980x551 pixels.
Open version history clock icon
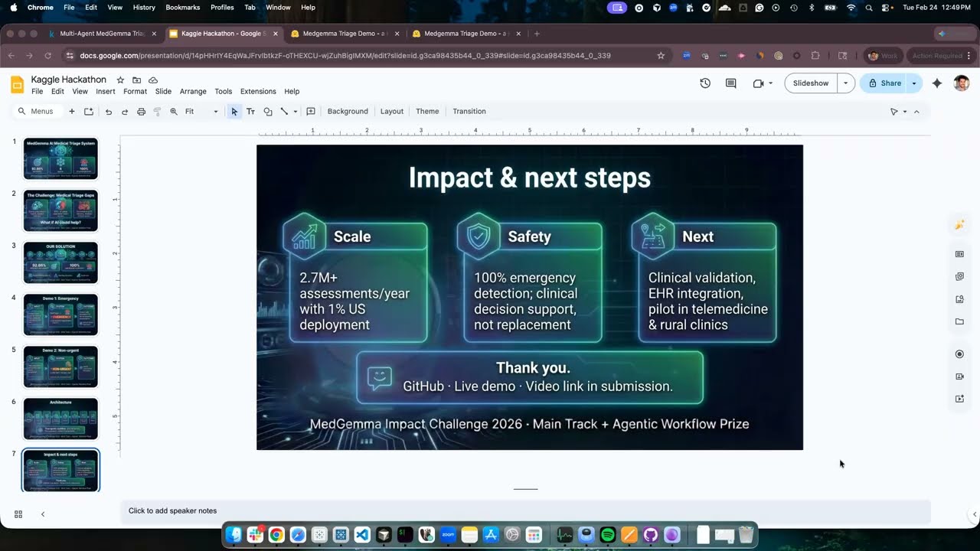tap(705, 83)
